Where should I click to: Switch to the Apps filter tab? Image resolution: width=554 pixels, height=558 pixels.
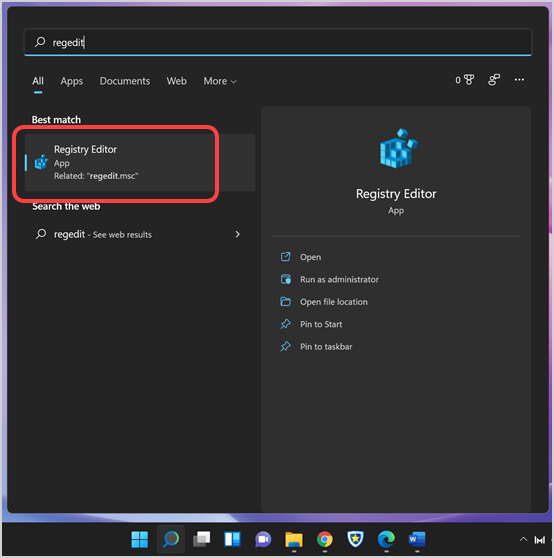(72, 81)
